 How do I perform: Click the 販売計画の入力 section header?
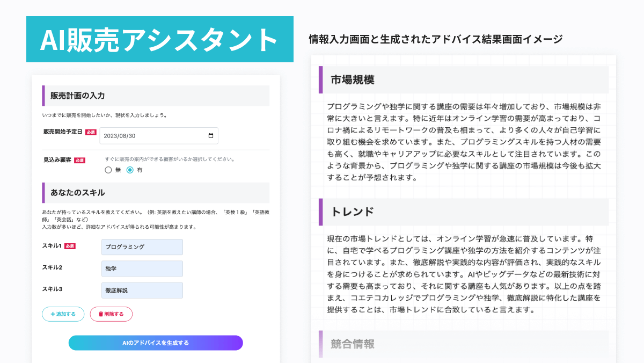(78, 96)
